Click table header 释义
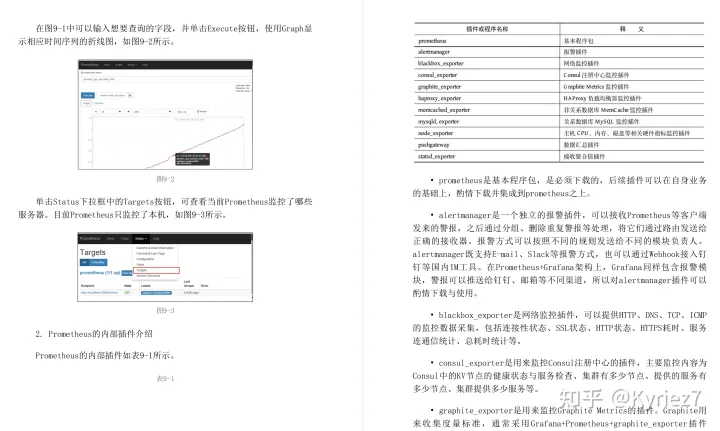 [x=632, y=29]
